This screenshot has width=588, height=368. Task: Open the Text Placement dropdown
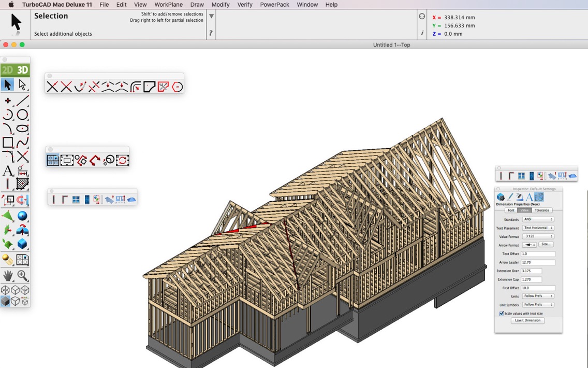click(538, 228)
